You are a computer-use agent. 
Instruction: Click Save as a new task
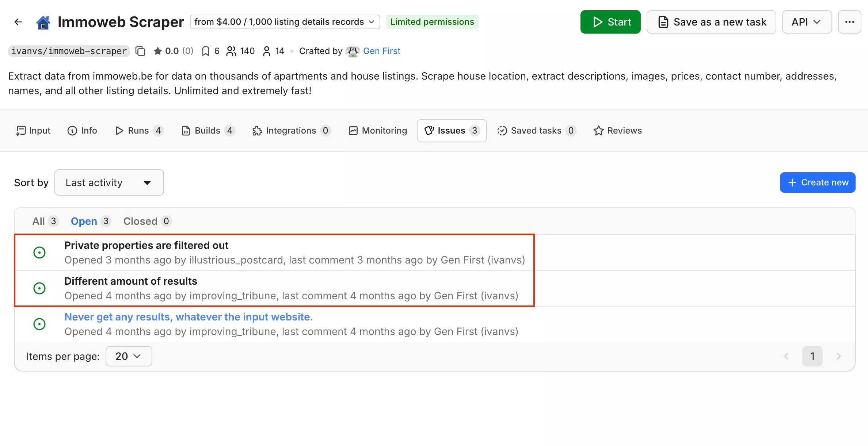[x=711, y=22]
